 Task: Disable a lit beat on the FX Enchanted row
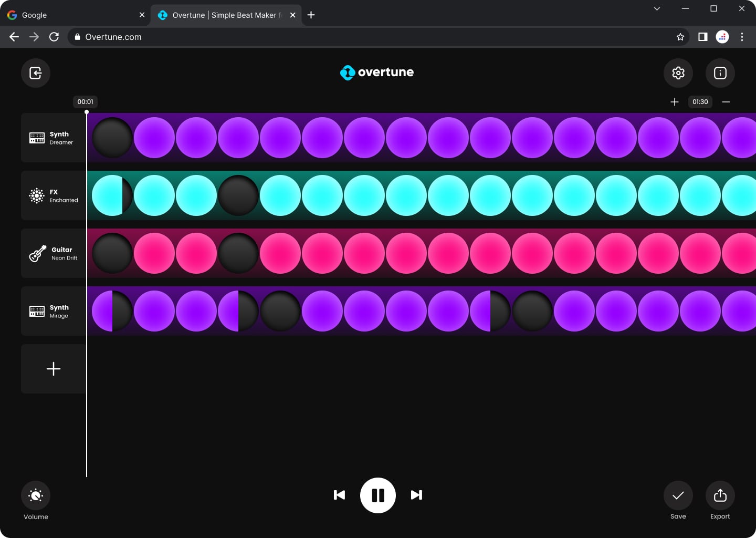[154, 195]
